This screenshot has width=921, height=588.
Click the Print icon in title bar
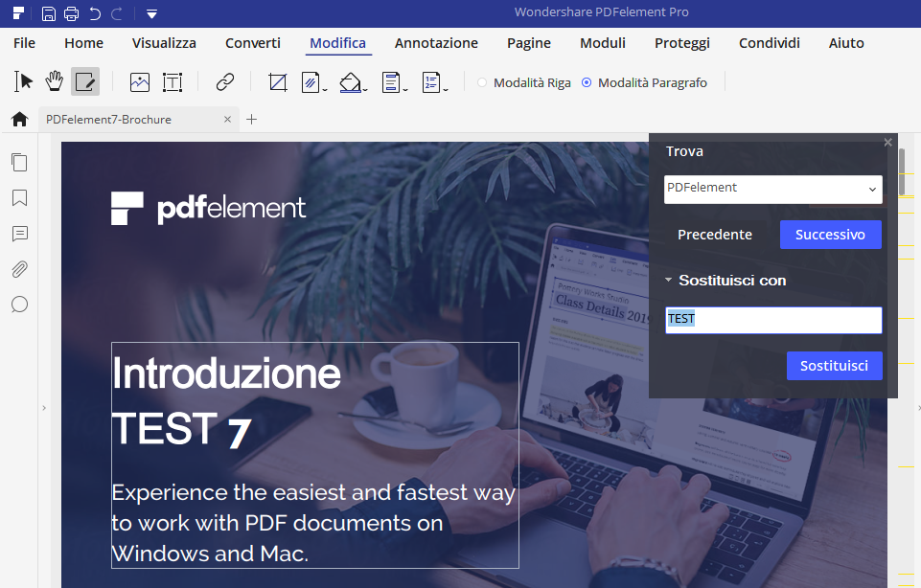tap(71, 13)
